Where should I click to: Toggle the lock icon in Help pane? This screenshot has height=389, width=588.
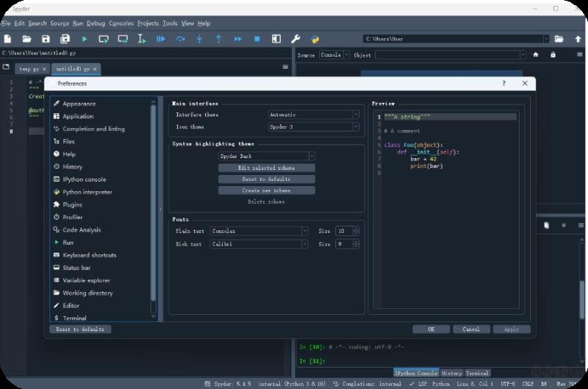pos(552,54)
